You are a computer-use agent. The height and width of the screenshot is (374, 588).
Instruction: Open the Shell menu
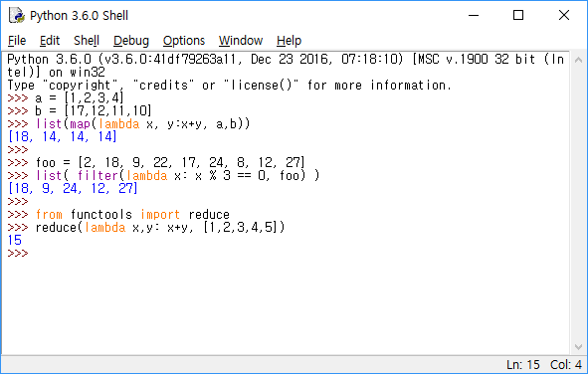[87, 41]
